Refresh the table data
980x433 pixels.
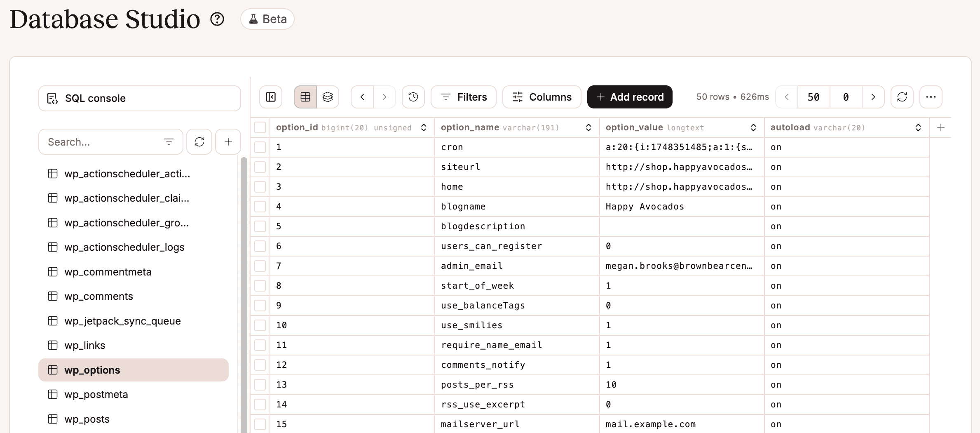(902, 97)
